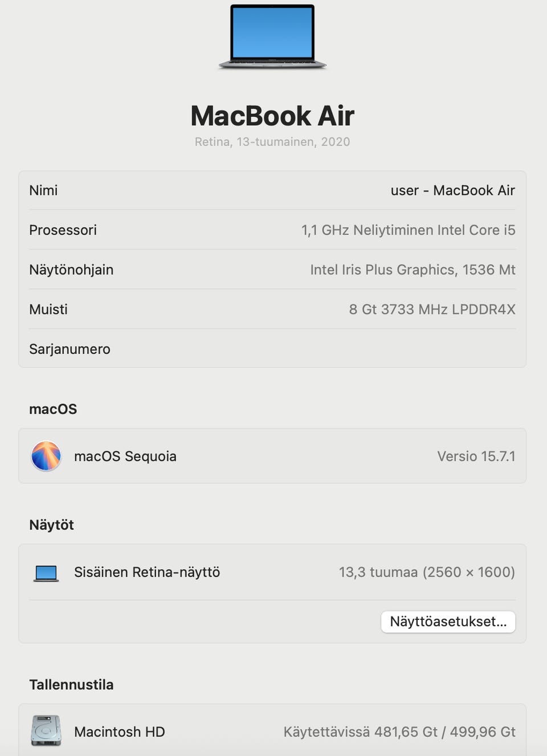Click the Macintosh HD label

pos(120,732)
